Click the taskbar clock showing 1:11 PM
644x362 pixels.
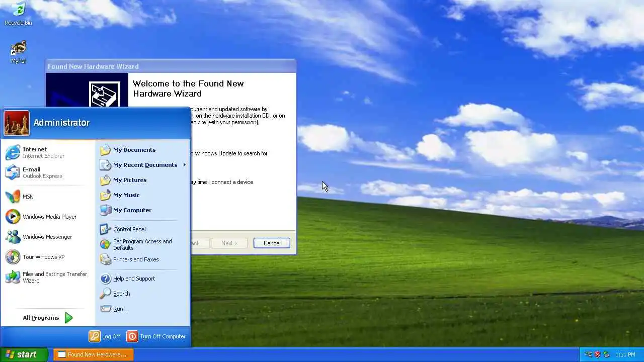625,354
